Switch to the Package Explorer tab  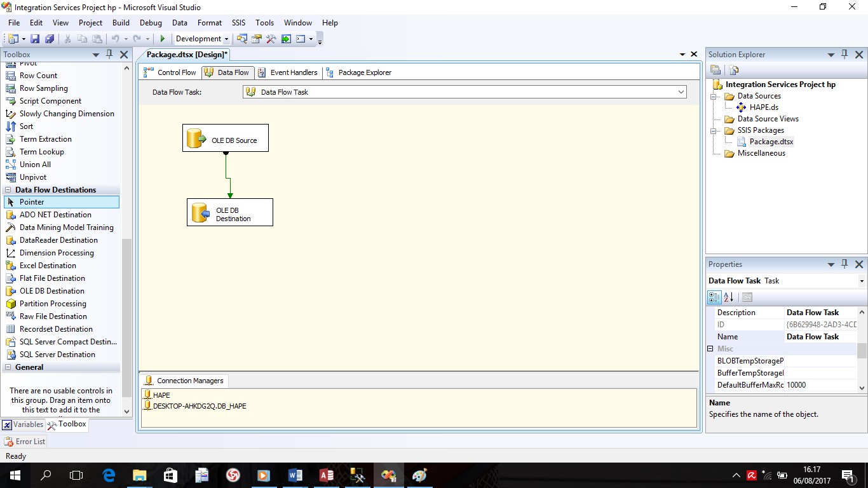click(x=358, y=72)
